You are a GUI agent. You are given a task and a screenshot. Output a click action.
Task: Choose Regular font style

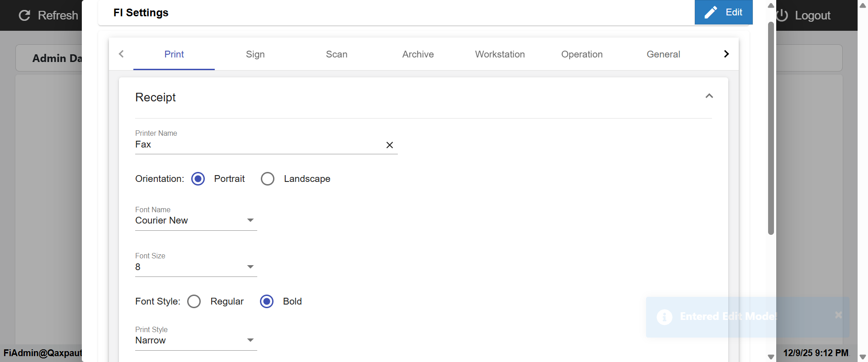pos(194,301)
